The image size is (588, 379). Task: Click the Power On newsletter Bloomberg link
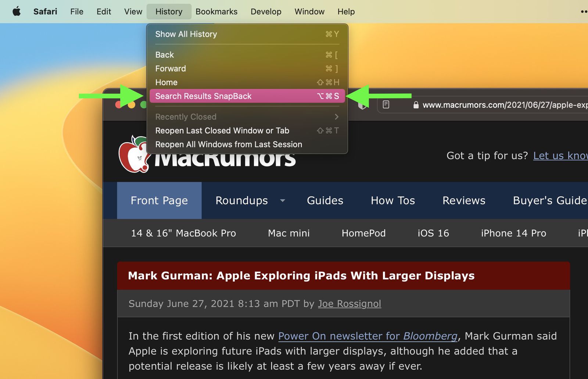(x=367, y=336)
